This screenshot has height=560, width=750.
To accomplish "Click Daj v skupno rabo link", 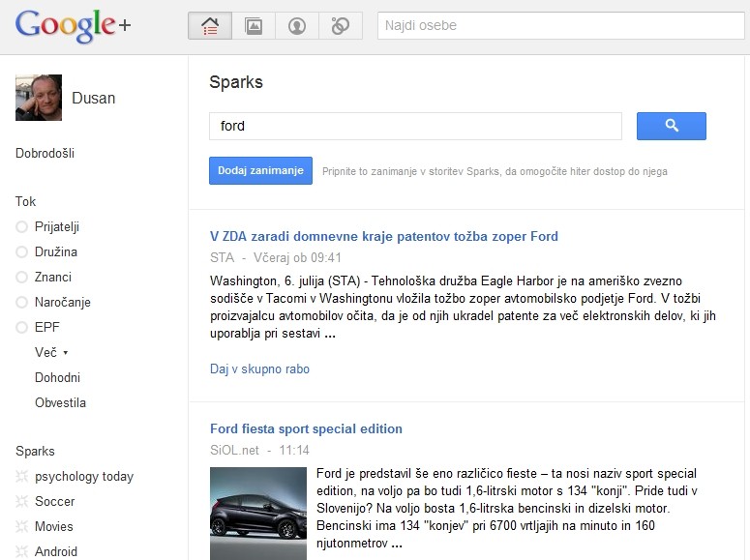I will tap(259, 368).
